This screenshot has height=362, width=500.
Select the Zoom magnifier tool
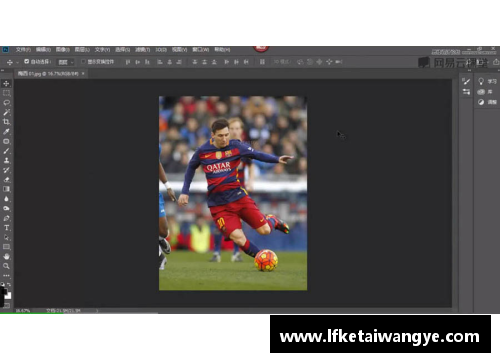tap(6, 266)
